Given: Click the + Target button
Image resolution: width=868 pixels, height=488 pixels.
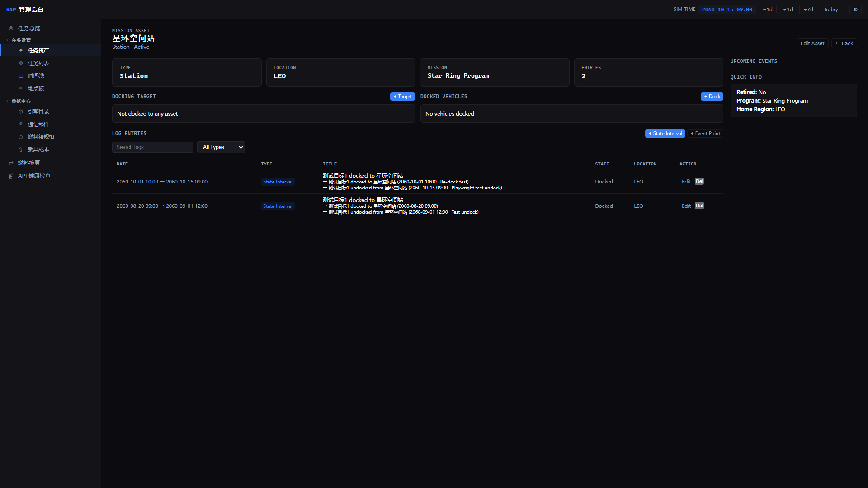Looking at the screenshot, I should pyautogui.click(x=402, y=97).
